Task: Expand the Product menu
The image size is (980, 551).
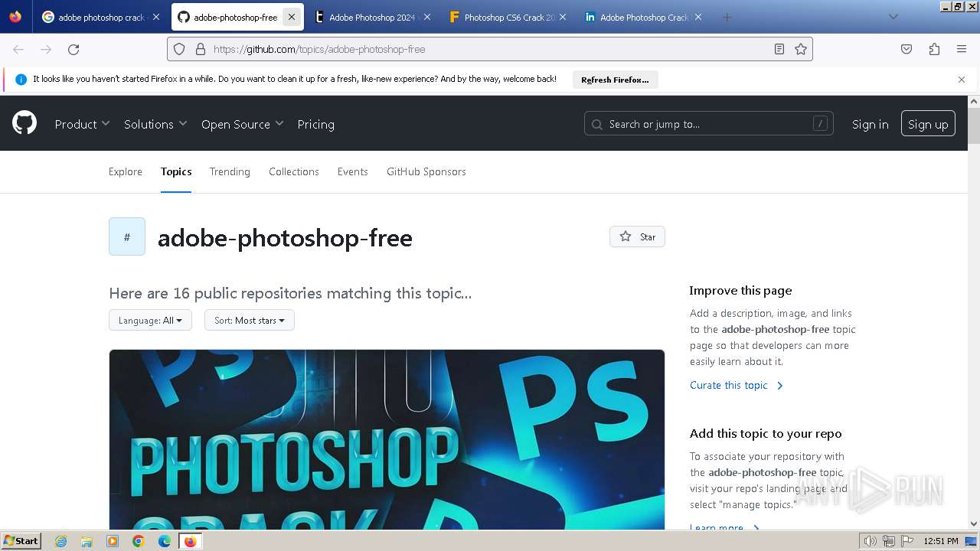Action: pos(82,124)
